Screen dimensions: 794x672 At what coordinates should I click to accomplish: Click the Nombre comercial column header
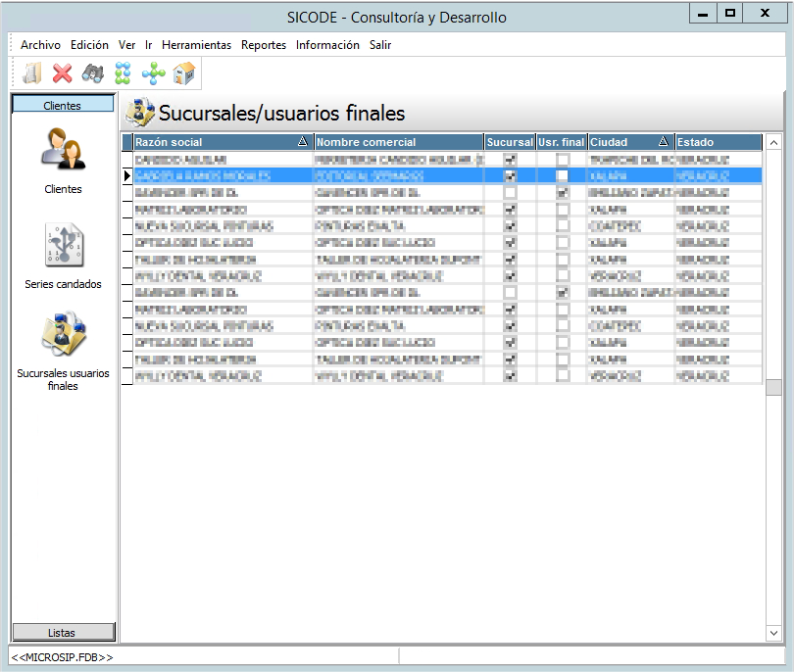point(398,143)
